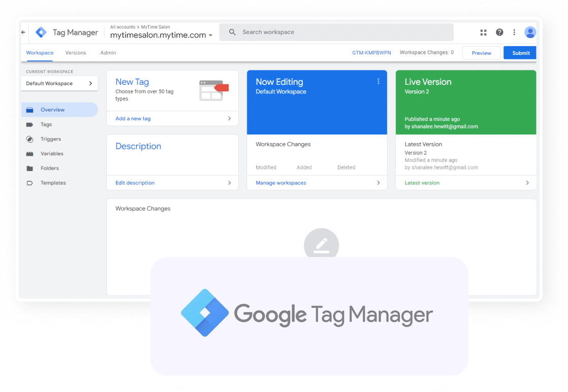Select Variables in the sidebar
The height and width of the screenshot is (392, 568).
[59, 154]
